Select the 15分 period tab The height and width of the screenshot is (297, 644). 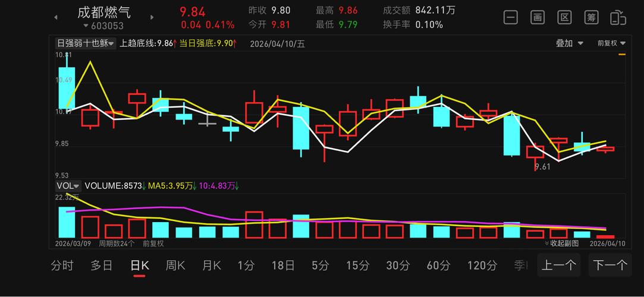click(x=357, y=266)
